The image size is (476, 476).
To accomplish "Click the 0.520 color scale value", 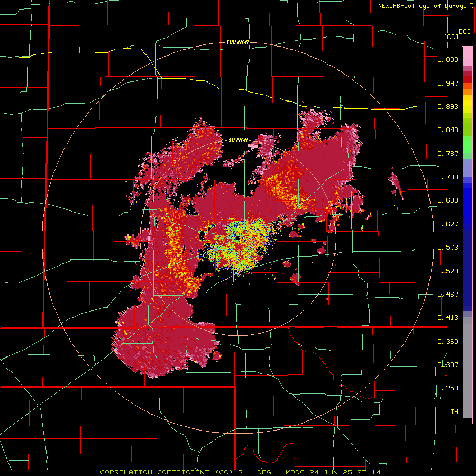I will point(448,271).
